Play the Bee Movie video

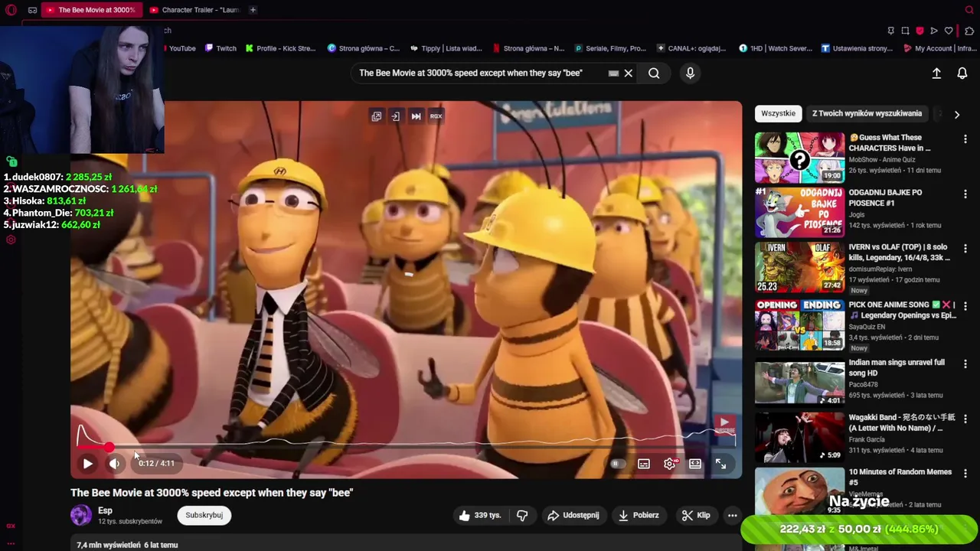point(87,464)
